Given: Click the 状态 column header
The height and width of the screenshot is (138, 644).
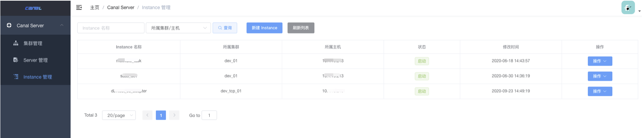Looking at the screenshot, I should point(422,47).
